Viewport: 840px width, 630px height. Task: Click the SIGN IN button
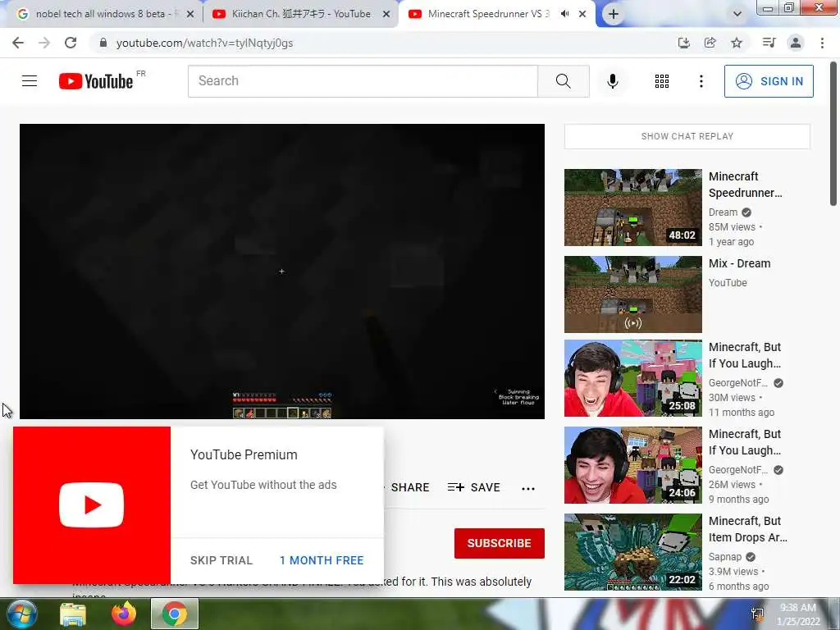[769, 81]
